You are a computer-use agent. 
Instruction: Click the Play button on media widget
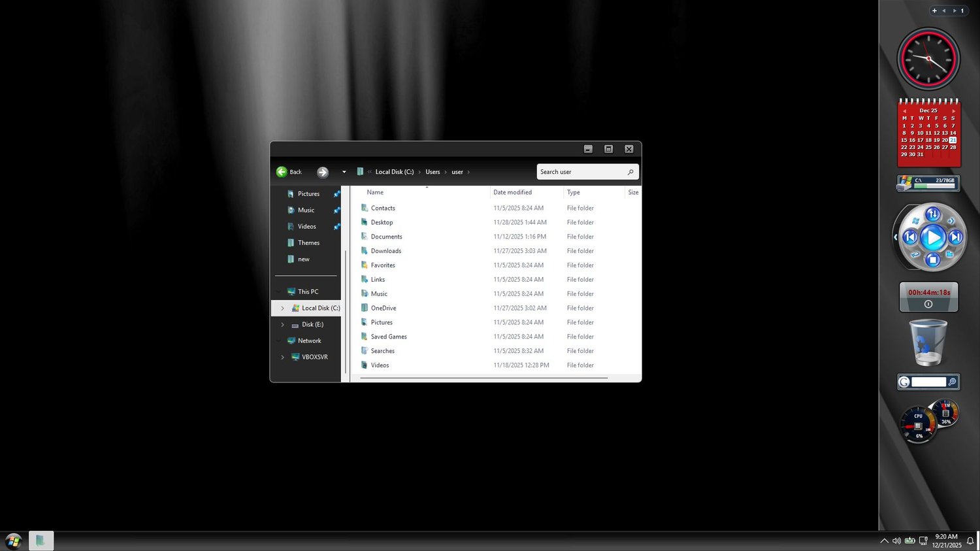[x=933, y=237]
